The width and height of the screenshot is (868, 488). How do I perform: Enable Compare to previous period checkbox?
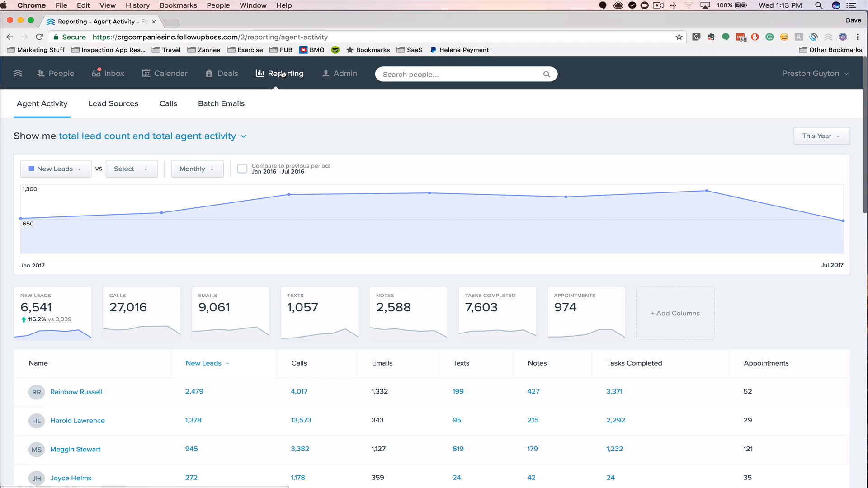click(242, 169)
